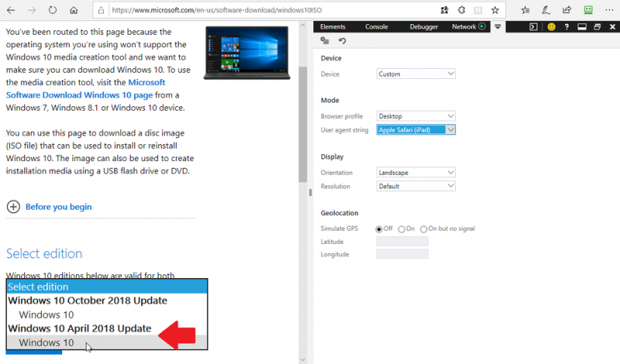Start network profiling play button

tap(481, 26)
